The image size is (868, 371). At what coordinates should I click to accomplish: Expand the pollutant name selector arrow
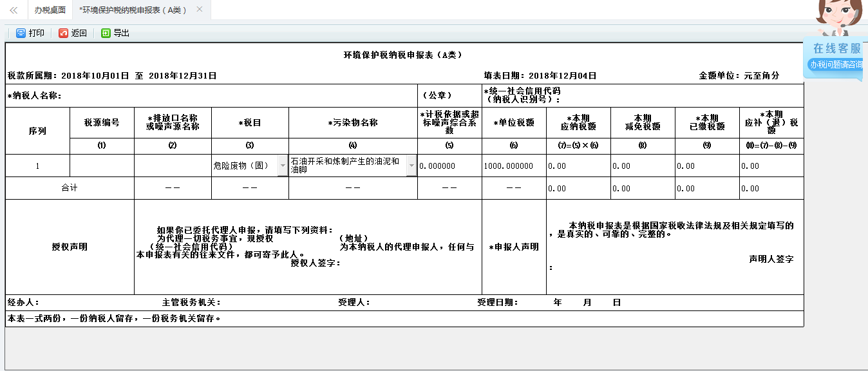412,165
